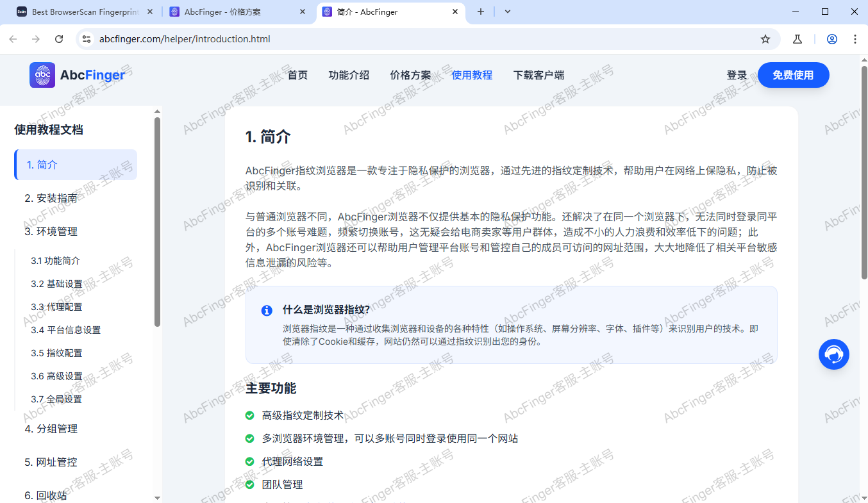Viewport: 868px width, 503px height.
Task: Bookmark this page with the star icon
Action: 765,39
